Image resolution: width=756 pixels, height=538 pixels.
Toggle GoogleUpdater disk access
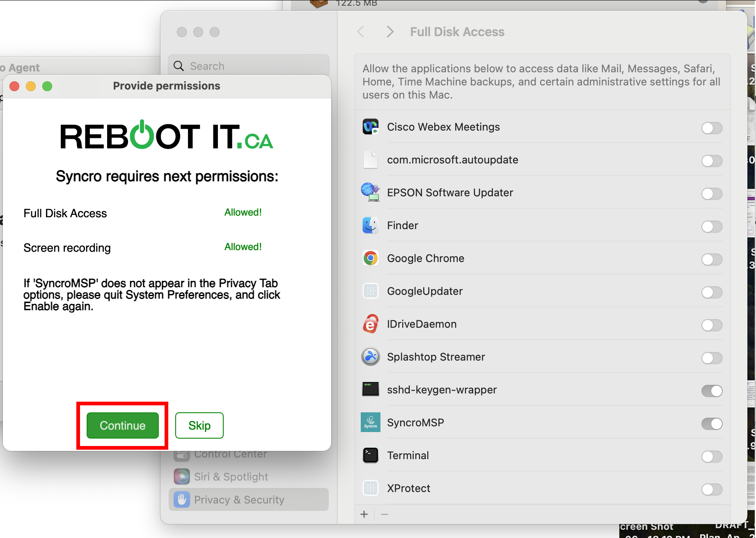712,292
